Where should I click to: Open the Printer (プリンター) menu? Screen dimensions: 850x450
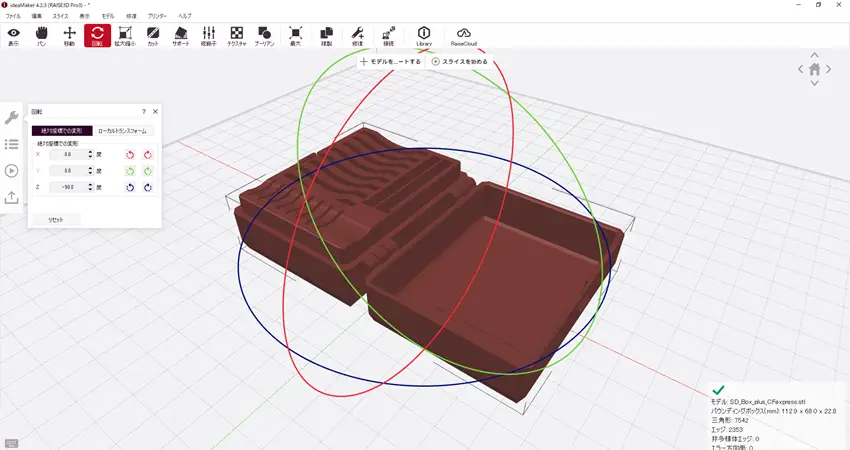pos(157,17)
